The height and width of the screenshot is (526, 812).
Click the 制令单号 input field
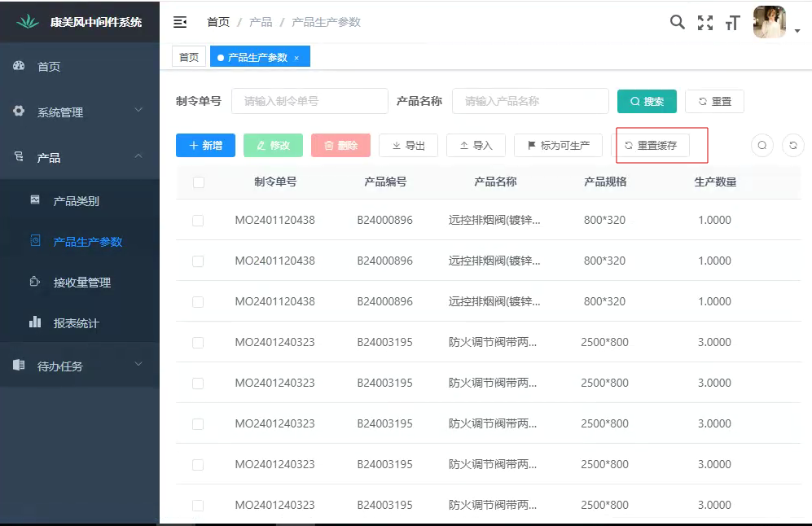(x=309, y=102)
